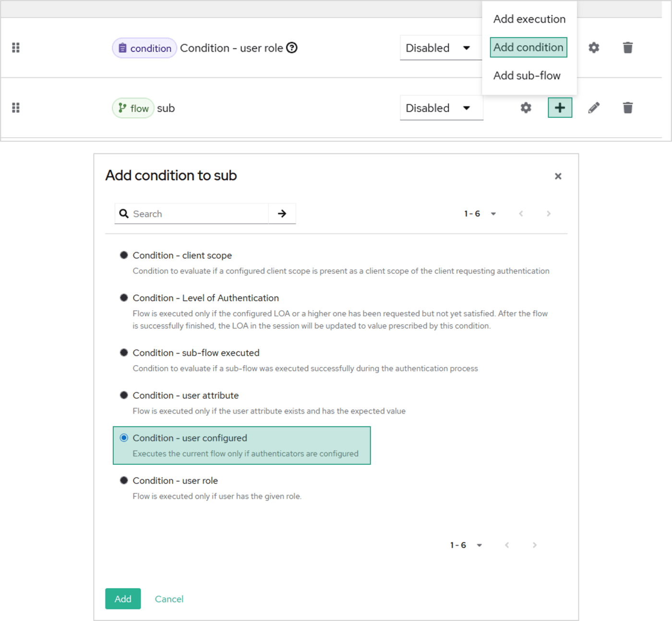Select Add sub-flow menu entry
The width and height of the screenshot is (672, 621).
pyautogui.click(x=527, y=75)
